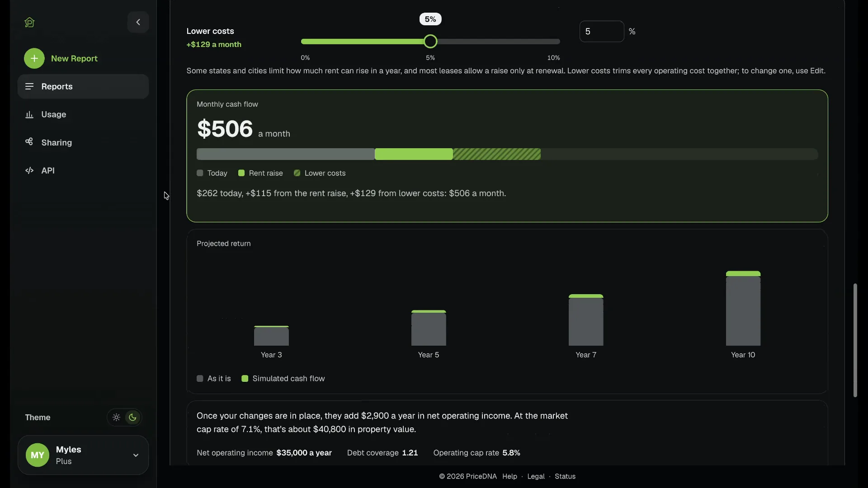Click the Lower costs striped legend swatch
The image size is (868, 488).
(297, 173)
